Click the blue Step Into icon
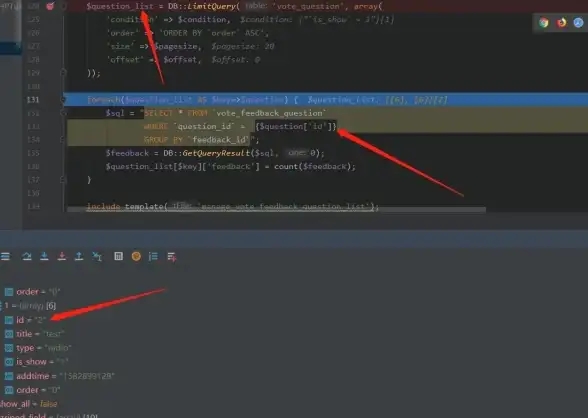 (44, 256)
